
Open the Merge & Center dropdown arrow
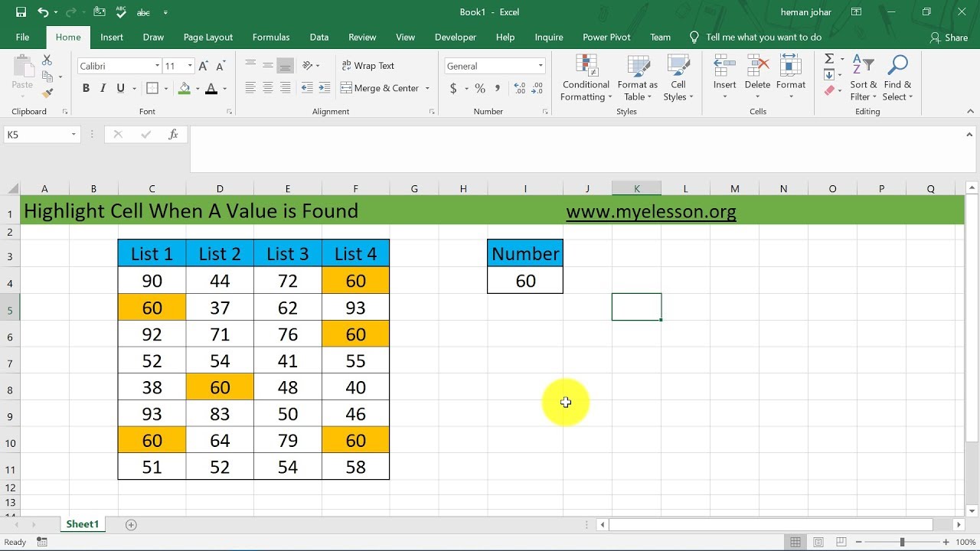pyautogui.click(x=427, y=89)
